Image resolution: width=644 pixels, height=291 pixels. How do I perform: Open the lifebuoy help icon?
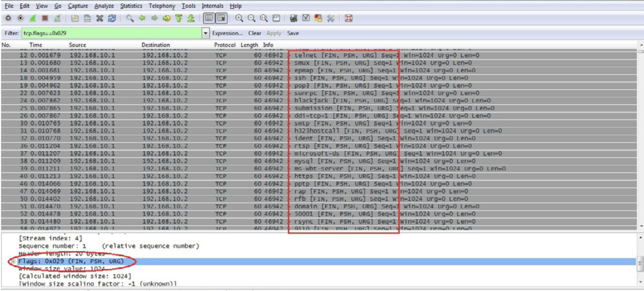tap(349, 18)
